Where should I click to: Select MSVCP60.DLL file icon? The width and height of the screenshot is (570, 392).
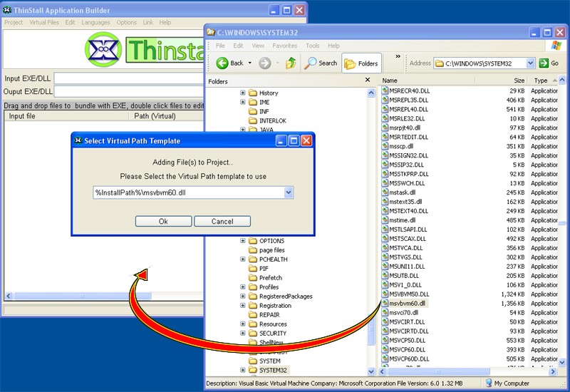pos(385,349)
